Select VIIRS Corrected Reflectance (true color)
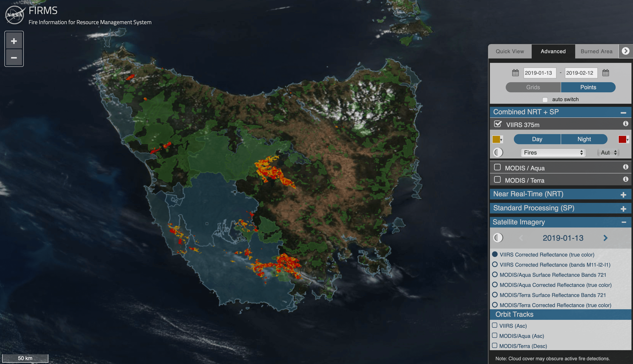633x364 pixels. pyautogui.click(x=495, y=254)
